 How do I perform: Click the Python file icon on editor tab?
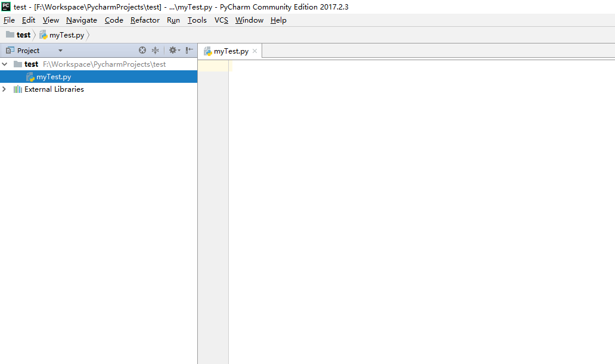(x=207, y=51)
